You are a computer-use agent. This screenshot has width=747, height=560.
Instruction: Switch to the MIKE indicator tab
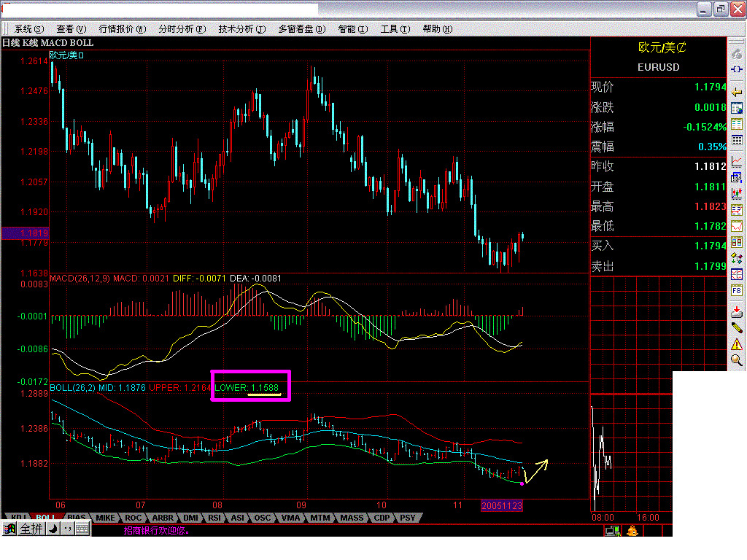105,518
